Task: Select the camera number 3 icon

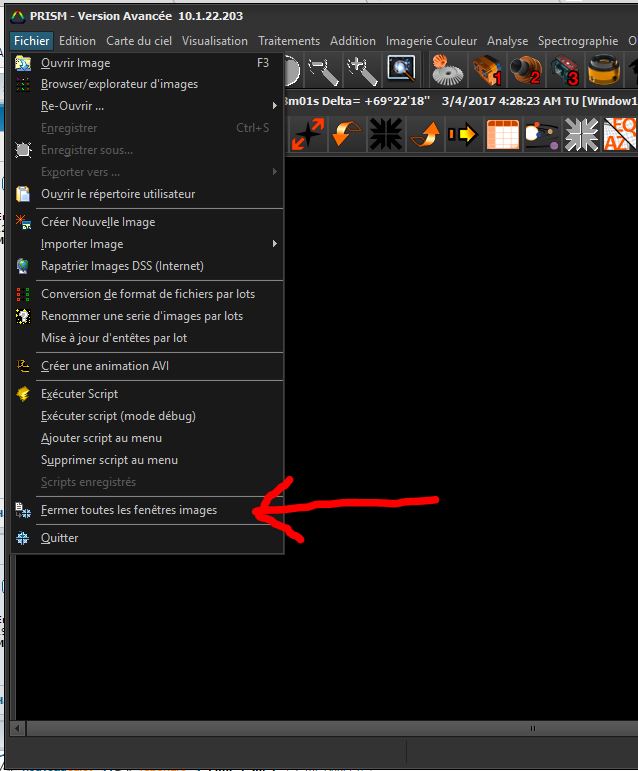Action: (565, 70)
